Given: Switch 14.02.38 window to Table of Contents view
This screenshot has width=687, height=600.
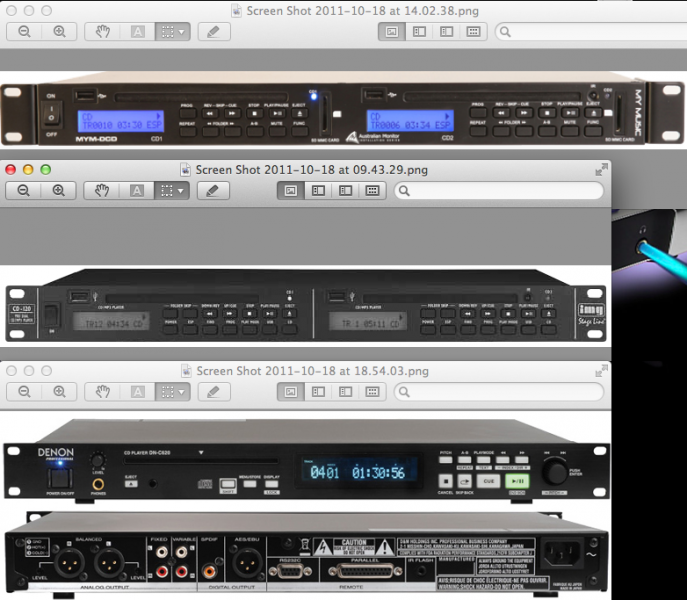Looking at the screenshot, I should click(446, 32).
